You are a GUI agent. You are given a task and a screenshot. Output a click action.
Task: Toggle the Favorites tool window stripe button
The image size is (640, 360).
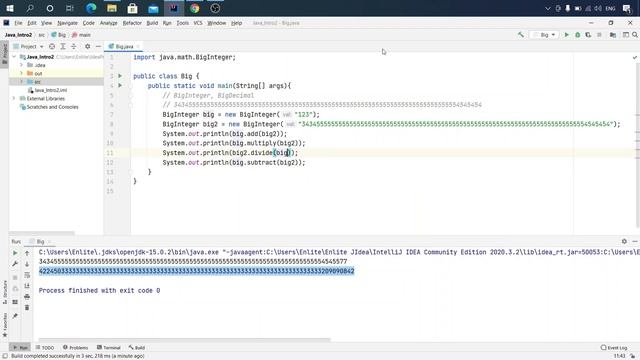4,325
